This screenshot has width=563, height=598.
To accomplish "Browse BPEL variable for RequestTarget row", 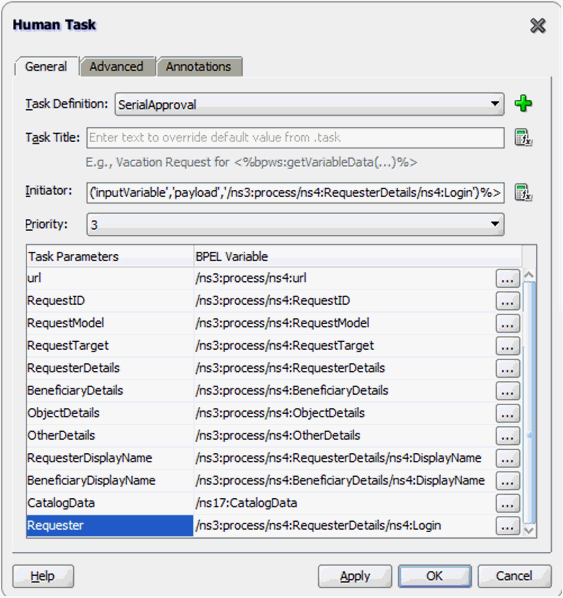I will 507,346.
